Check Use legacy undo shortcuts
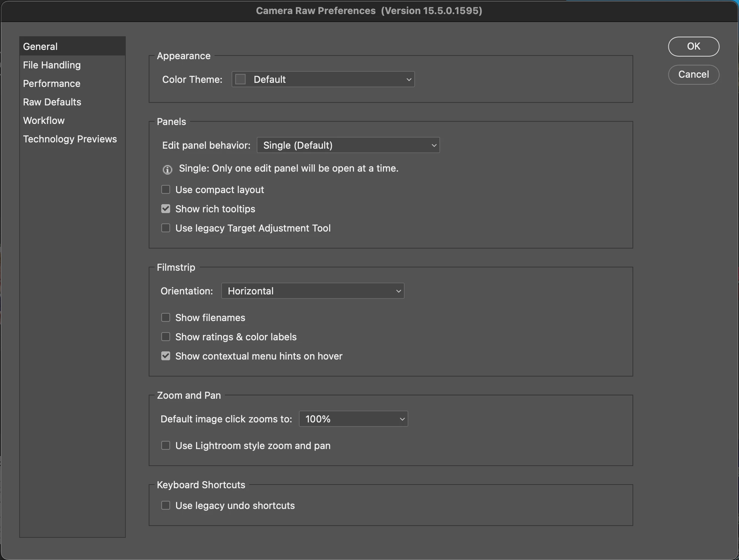The width and height of the screenshot is (739, 560). (x=166, y=505)
